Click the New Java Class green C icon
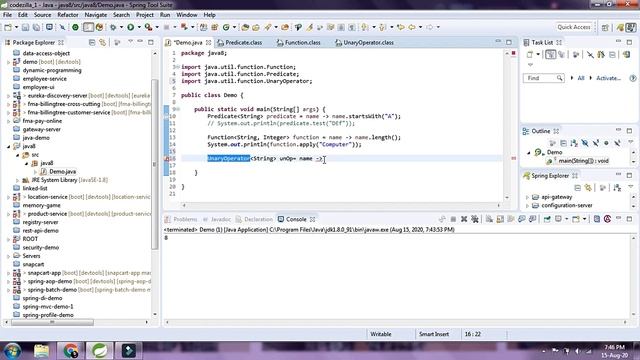The width and height of the screenshot is (640, 360). [x=226, y=27]
